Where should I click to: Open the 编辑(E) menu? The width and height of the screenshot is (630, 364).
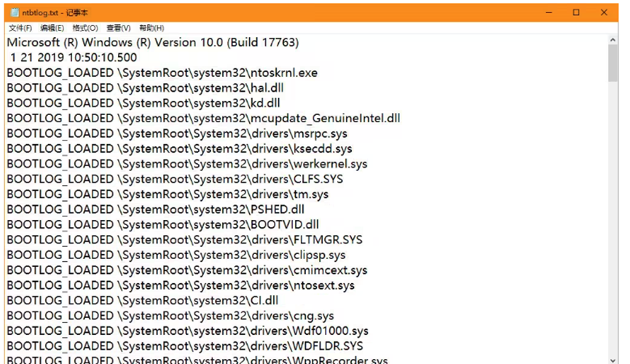point(52,28)
